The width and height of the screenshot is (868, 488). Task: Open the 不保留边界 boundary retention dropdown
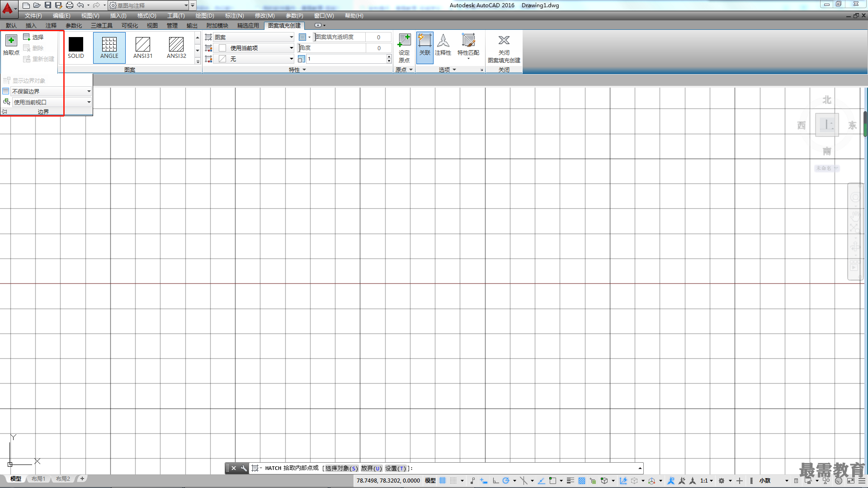pyautogui.click(x=51, y=91)
